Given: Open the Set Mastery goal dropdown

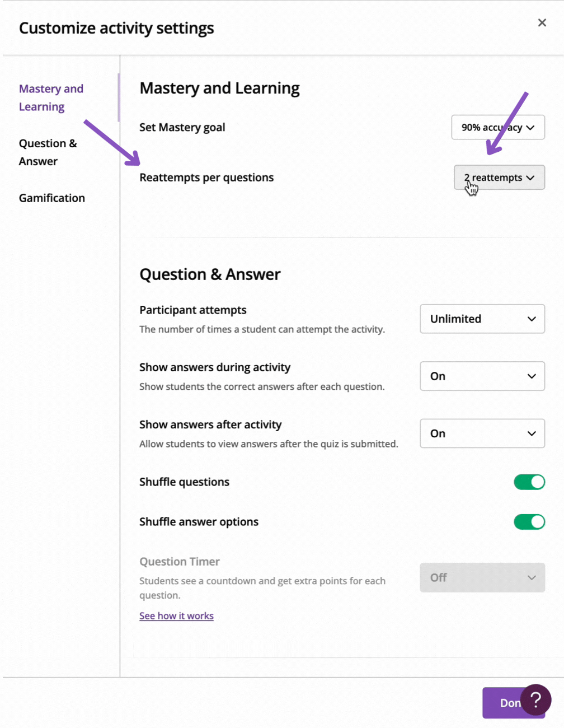Looking at the screenshot, I should point(498,127).
